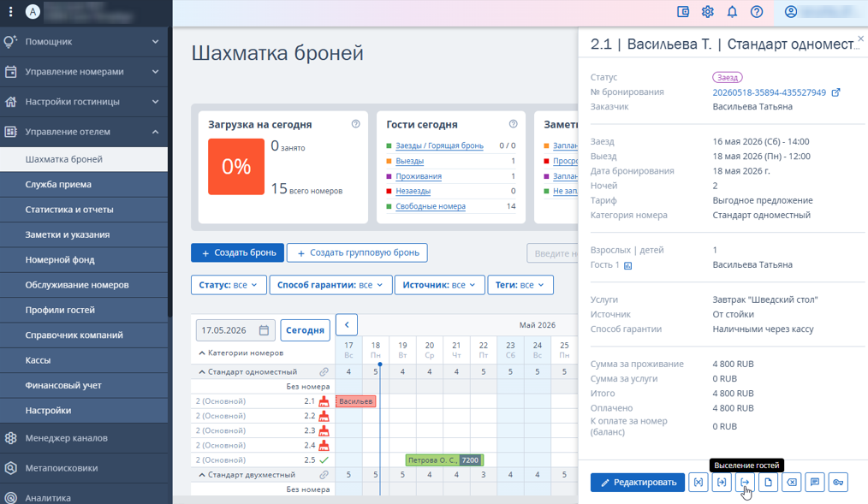Click the help icon on Гости сегодня card
Viewport: 868px width, 504px height.
[x=513, y=124]
